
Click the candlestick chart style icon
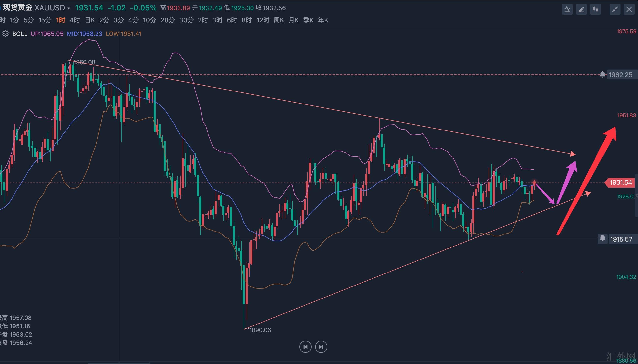596,10
